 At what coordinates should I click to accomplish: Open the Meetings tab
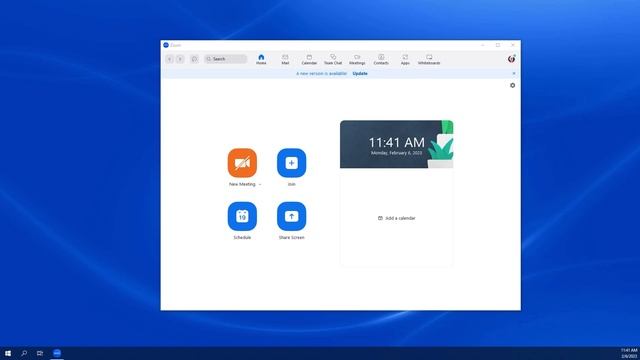(x=357, y=60)
